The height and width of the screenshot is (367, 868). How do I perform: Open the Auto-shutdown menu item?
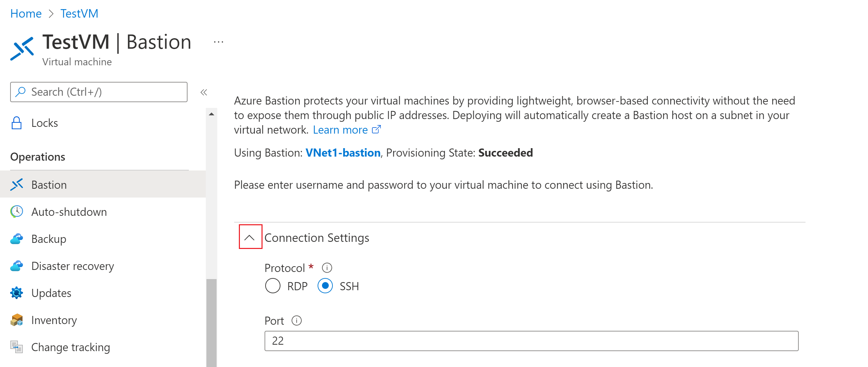pyautogui.click(x=69, y=212)
